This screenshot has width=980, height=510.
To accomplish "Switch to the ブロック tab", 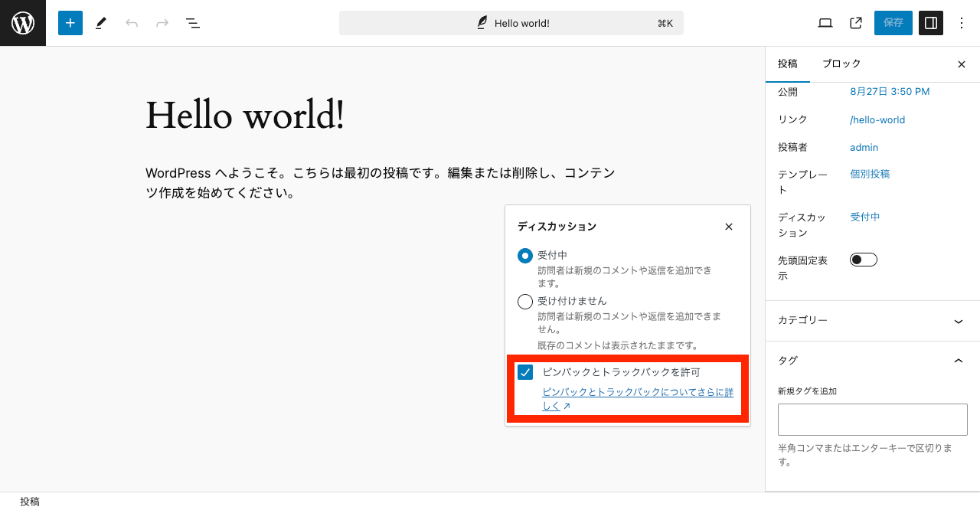I will (x=841, y=64).
